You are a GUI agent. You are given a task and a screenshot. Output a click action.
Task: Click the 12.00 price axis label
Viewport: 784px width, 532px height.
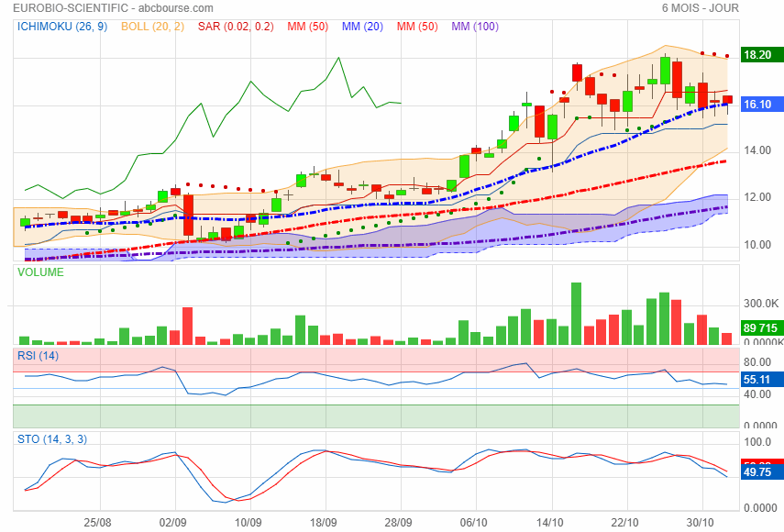coord(757,197)
